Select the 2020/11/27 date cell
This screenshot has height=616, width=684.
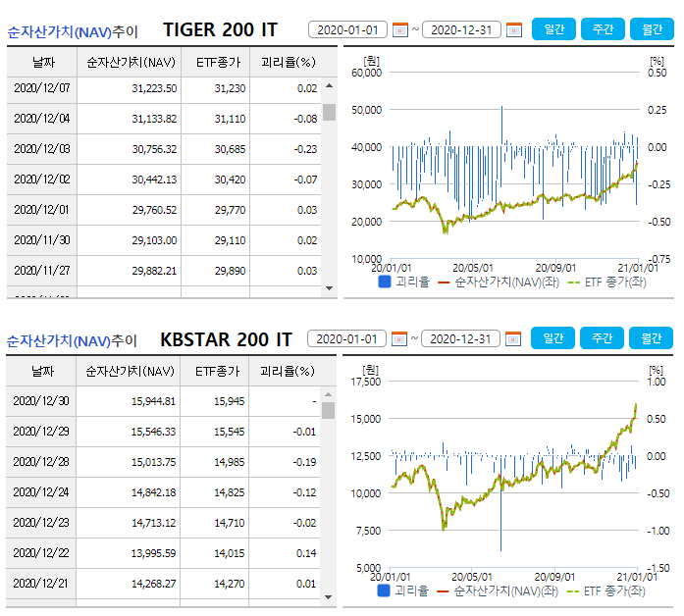pyautogui.click(x=42, y=271)
